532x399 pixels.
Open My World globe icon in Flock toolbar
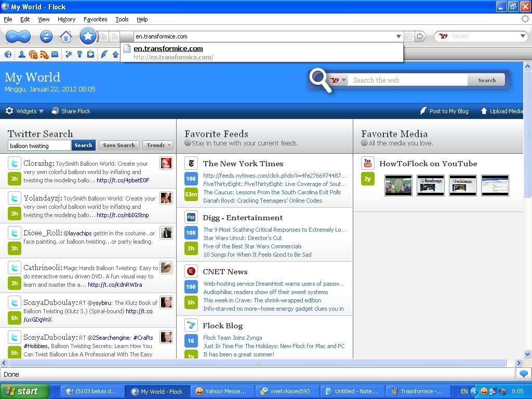8,54
